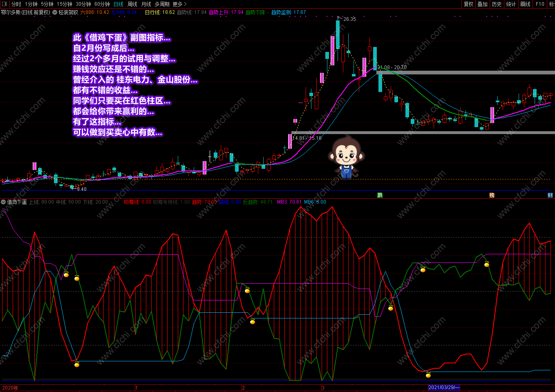
Task: Select the 15分钟 period tab
Action: tap(65, 4)
